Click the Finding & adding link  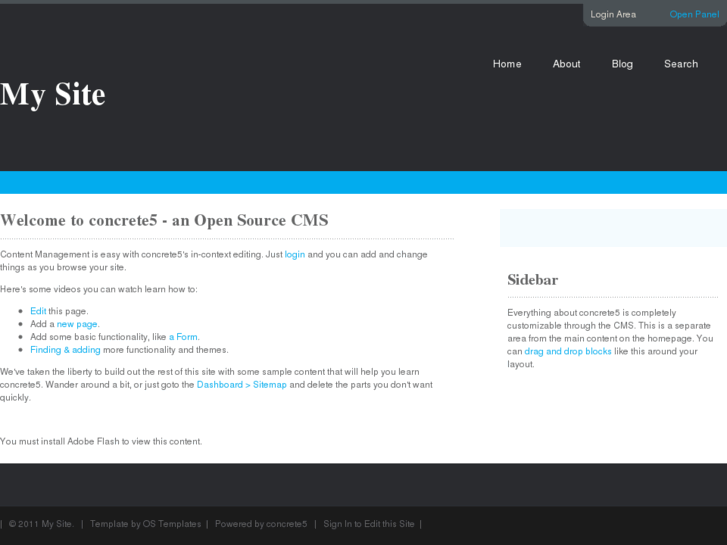pos(65,350)
